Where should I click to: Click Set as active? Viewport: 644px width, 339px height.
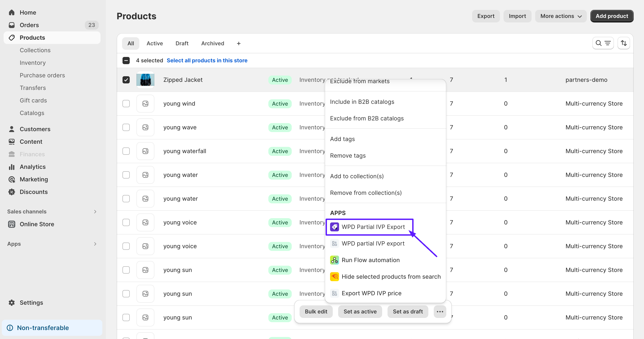tap(360, 311)
